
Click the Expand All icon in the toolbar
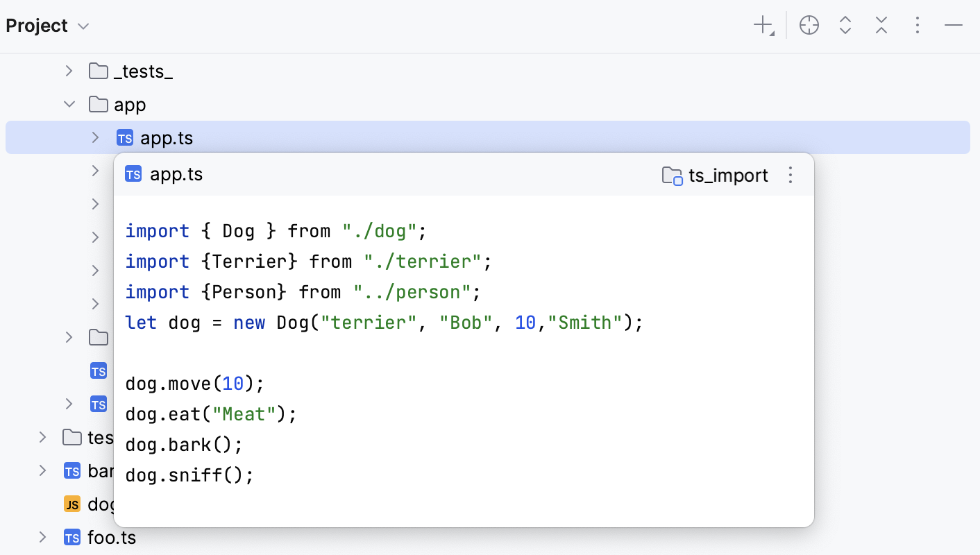pyautogui.click(x=845, y=25)
